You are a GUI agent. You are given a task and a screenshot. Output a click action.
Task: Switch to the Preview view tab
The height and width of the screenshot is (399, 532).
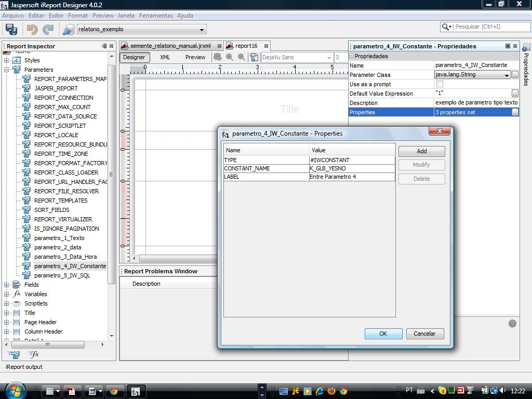tap(195, 57)
